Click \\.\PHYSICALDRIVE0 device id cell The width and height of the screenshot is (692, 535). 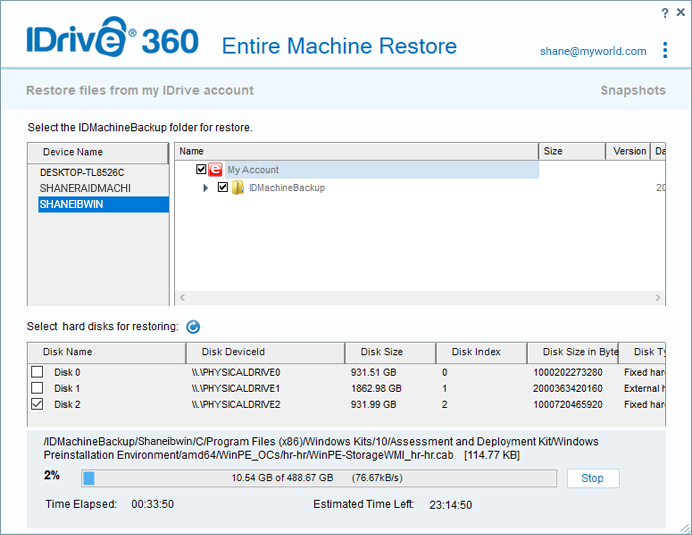coord(236,372)
